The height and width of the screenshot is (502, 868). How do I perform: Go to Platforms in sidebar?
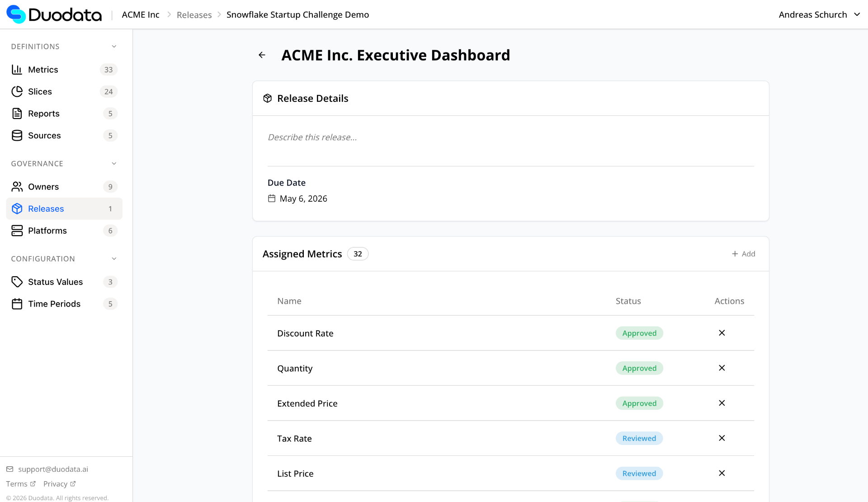(47, 231)
